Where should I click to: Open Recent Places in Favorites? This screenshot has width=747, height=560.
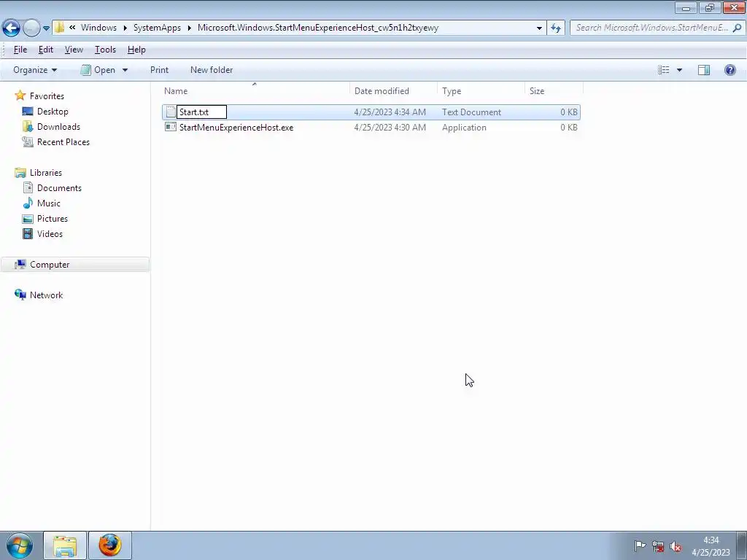coord(63,142)
